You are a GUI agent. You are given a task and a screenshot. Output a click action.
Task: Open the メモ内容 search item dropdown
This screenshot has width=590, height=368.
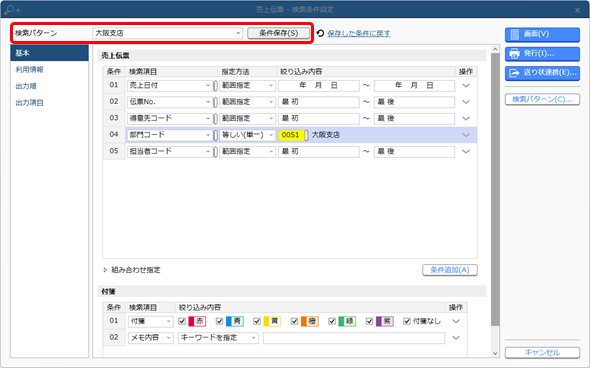click(151, 338)
